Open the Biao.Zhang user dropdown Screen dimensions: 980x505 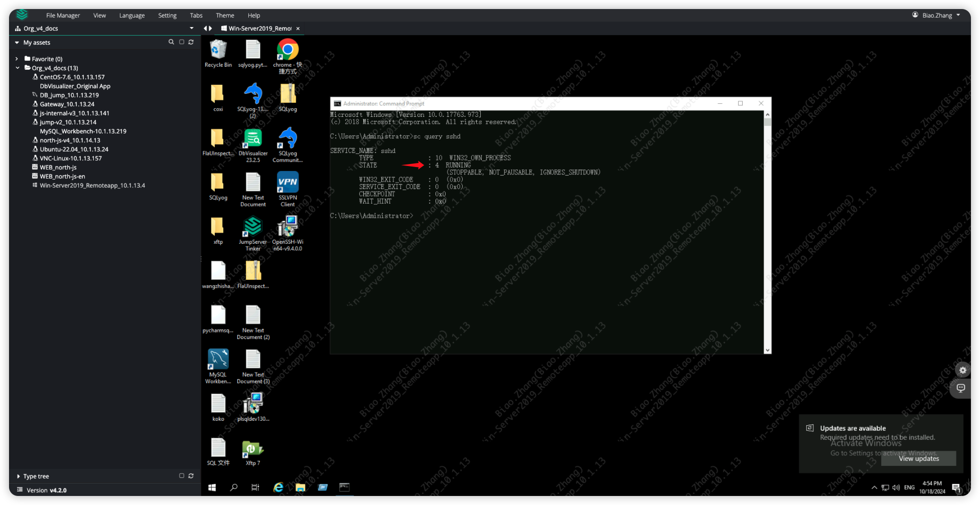936,15
